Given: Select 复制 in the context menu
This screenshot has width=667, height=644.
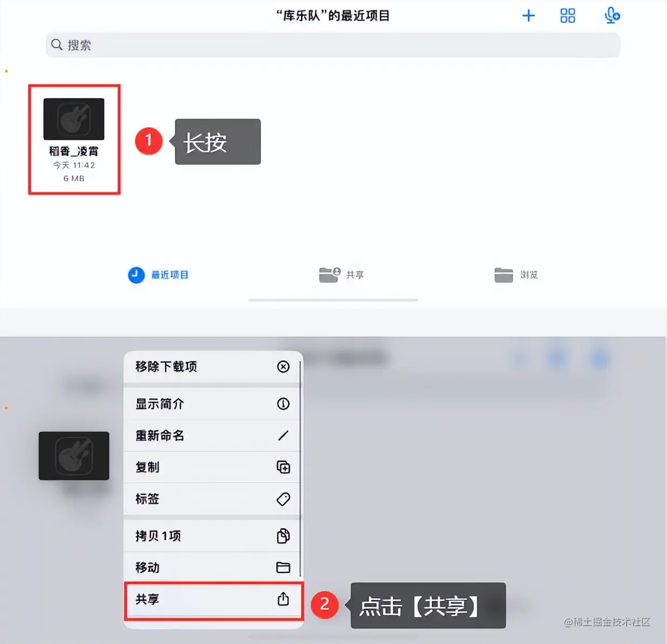Looking at the screenshot, I should coord(213,467).
